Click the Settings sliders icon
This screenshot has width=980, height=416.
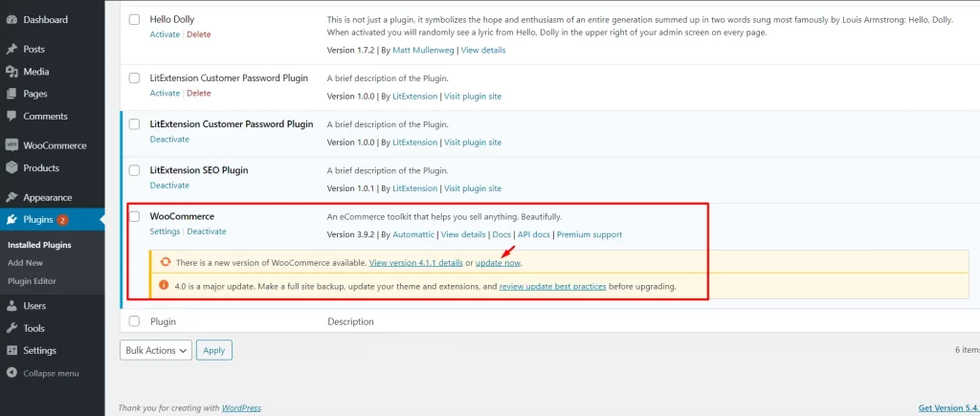tap(11, 350)
